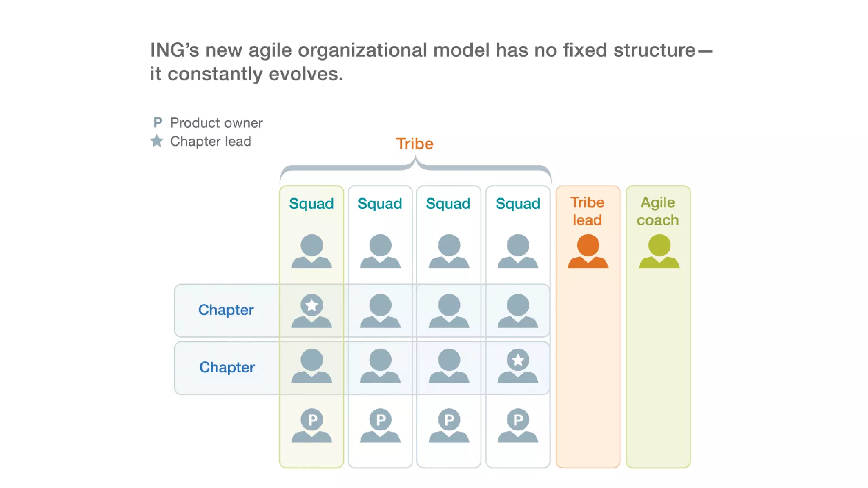Click the orange Tribe heading
Image resolution: width=868 pixels, height=488 pixels.
(415, 144)
